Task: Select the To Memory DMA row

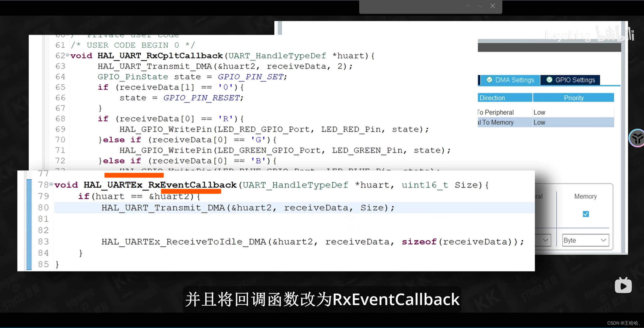Action: tap(546, 122)
